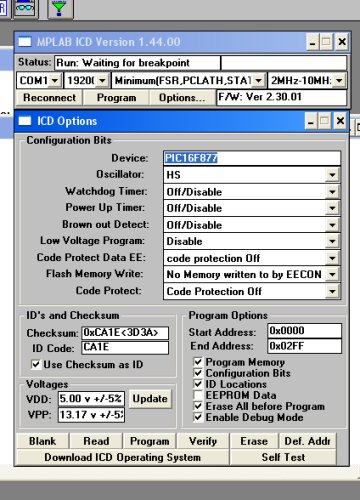Minimize the ICD Options window
The height and width of the screenshot is (500, 360).
click(311, 121)
